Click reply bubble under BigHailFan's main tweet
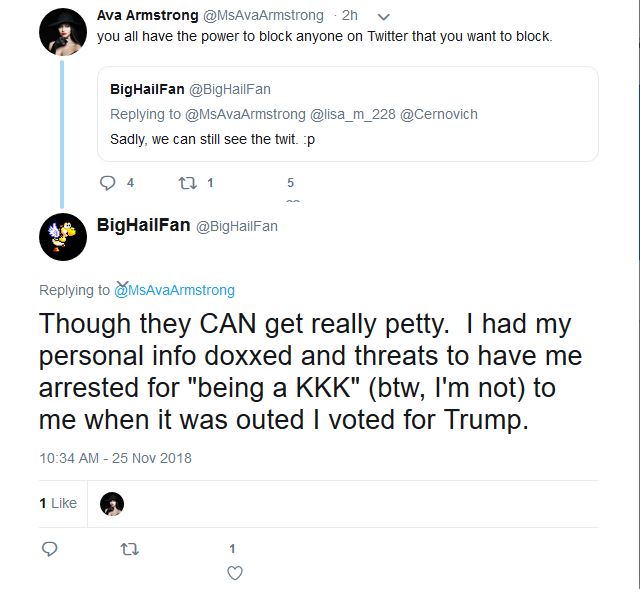 click(49, 549)
